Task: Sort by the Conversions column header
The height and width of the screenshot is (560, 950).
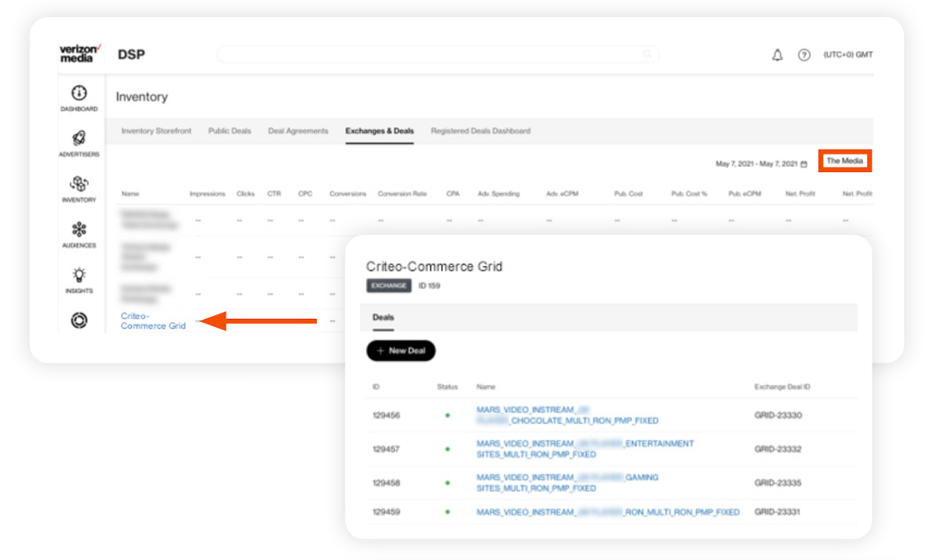Action: 348,194
